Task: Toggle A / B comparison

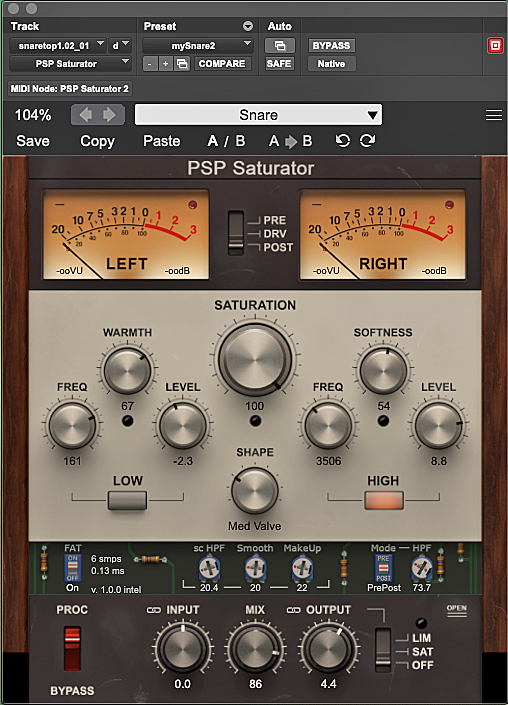Action: [226, 141]
